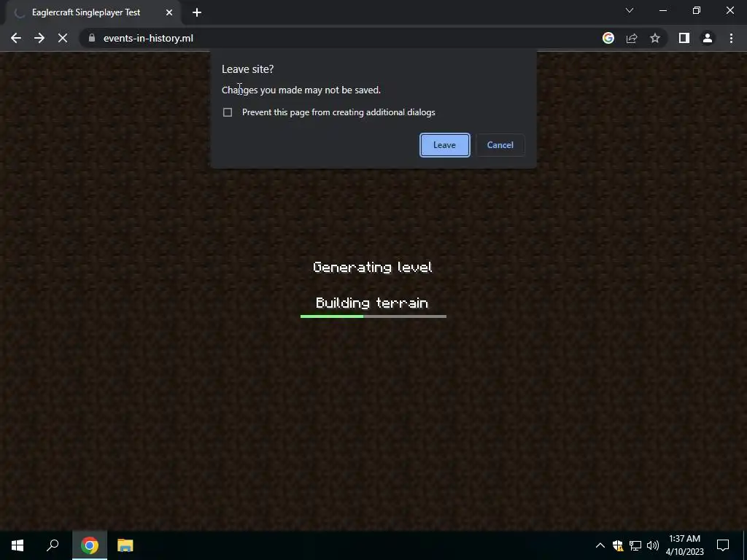
Task: Open the notification center icon
Action: point(723,545)
